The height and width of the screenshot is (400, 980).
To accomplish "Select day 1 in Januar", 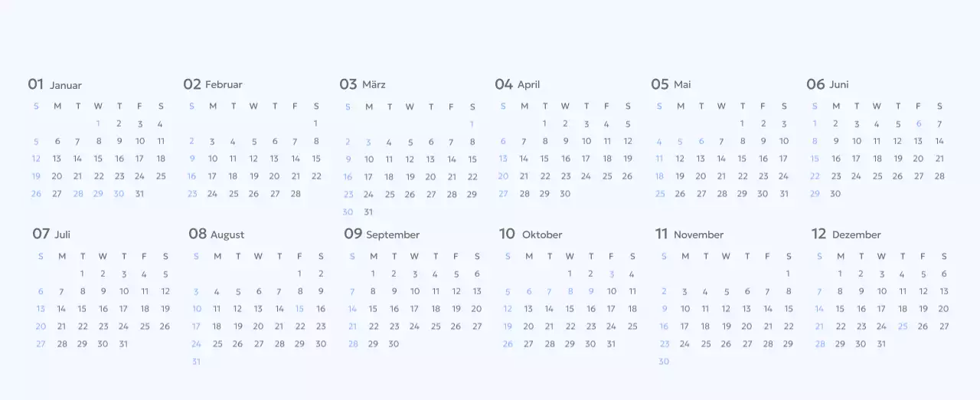I will click(98, 123).
